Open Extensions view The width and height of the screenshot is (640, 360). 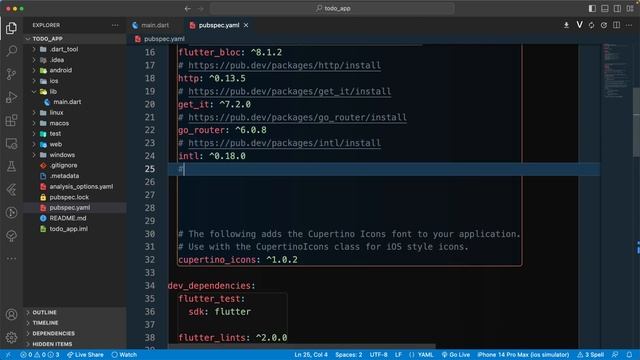tap(11, 120)
